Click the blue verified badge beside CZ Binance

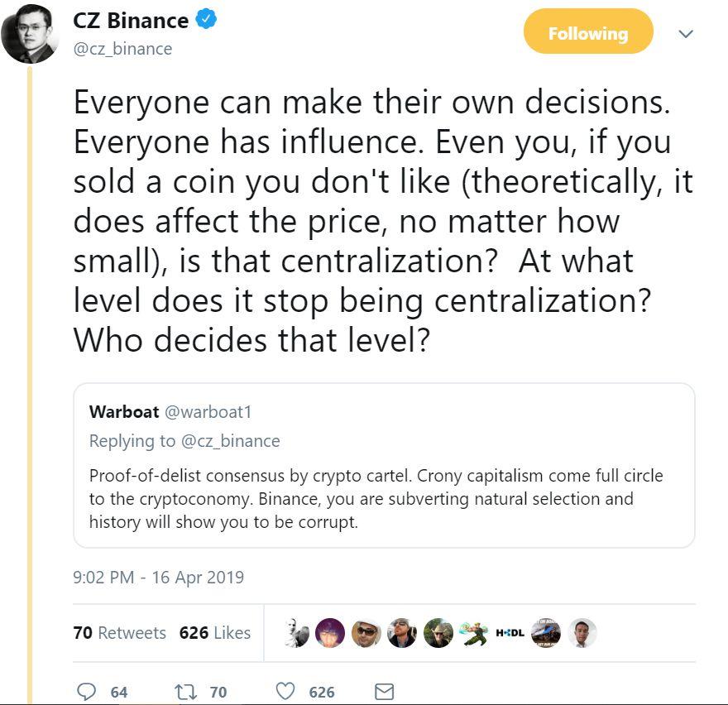click(x=206, y=21)
